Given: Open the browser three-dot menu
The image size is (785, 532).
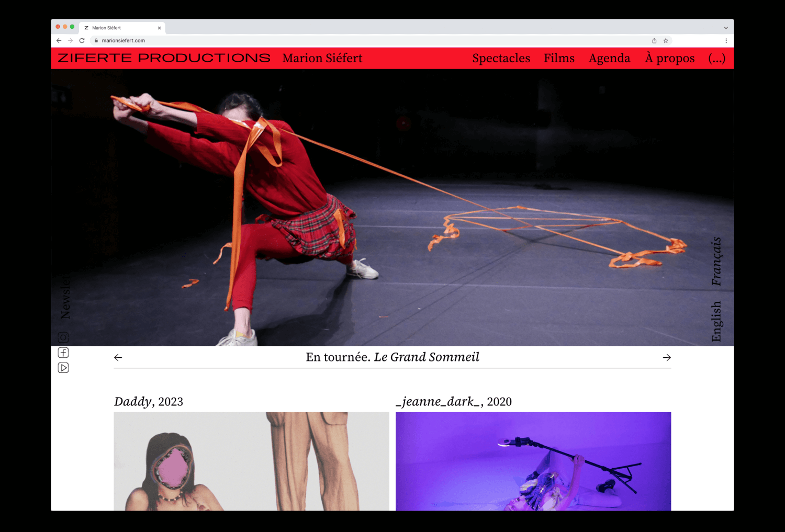Looking at the screenshot, I should click(x=726, y=40).
